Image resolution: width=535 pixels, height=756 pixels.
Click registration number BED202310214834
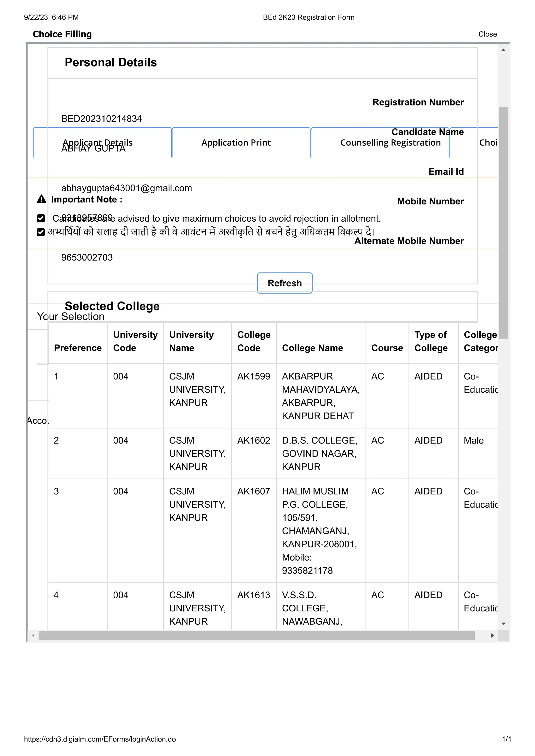pos(101,119)
